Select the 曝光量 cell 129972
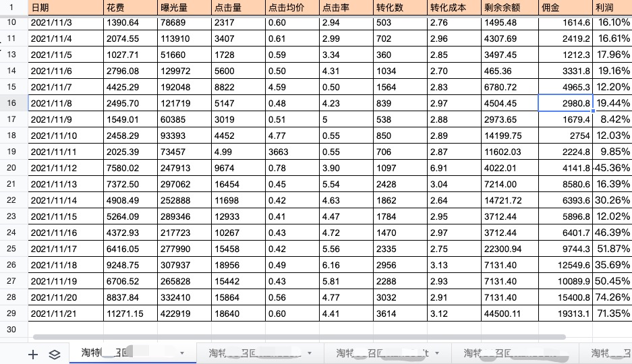Screen dimensions: 632x364 pyautogui.click(x=185, y=71)
